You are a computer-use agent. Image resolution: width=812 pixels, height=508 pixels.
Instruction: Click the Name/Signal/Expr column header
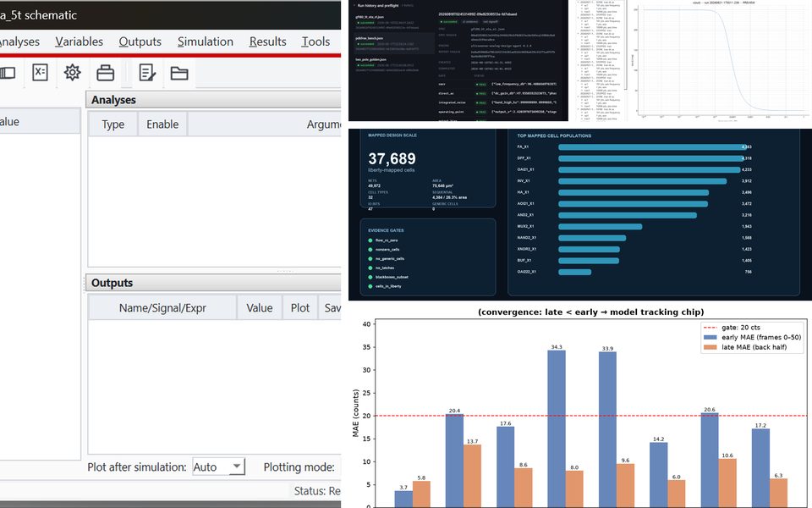[162, 308]
